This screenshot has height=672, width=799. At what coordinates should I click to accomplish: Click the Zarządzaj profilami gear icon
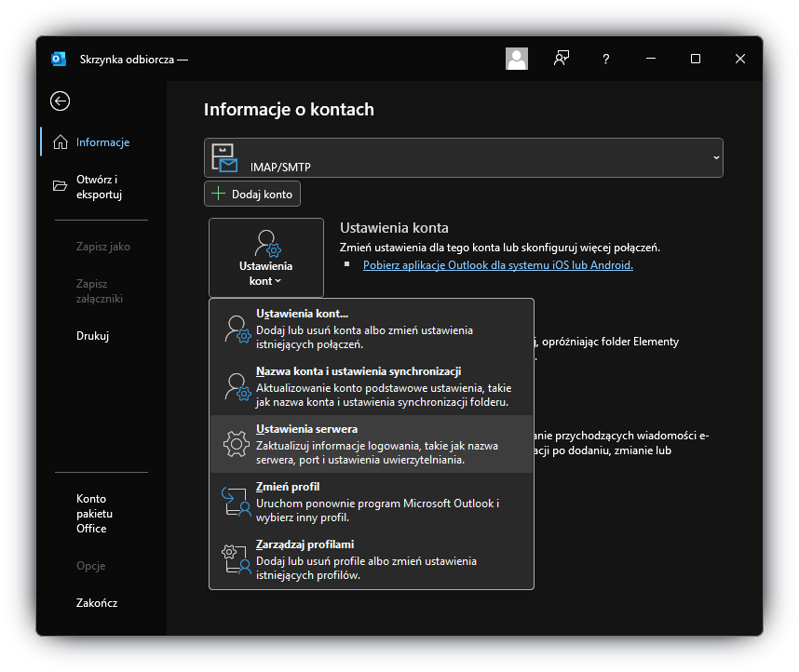[x=236, y=559]
